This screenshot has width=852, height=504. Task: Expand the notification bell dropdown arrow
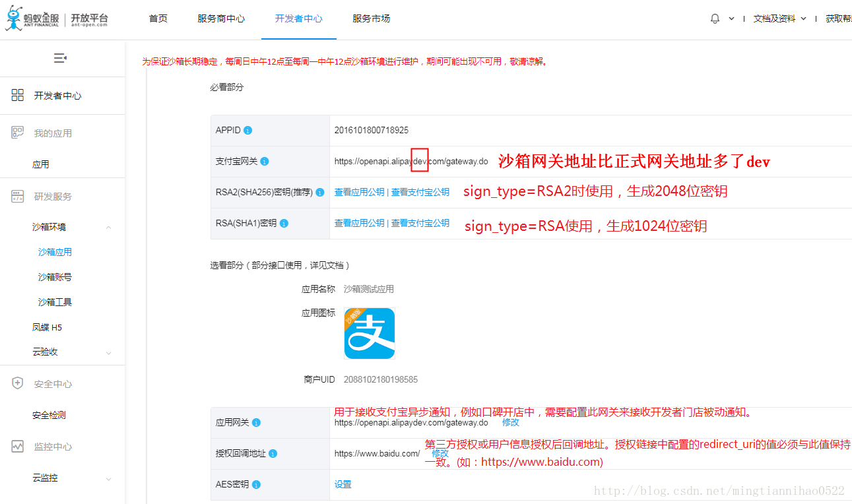tap(731, 19)
